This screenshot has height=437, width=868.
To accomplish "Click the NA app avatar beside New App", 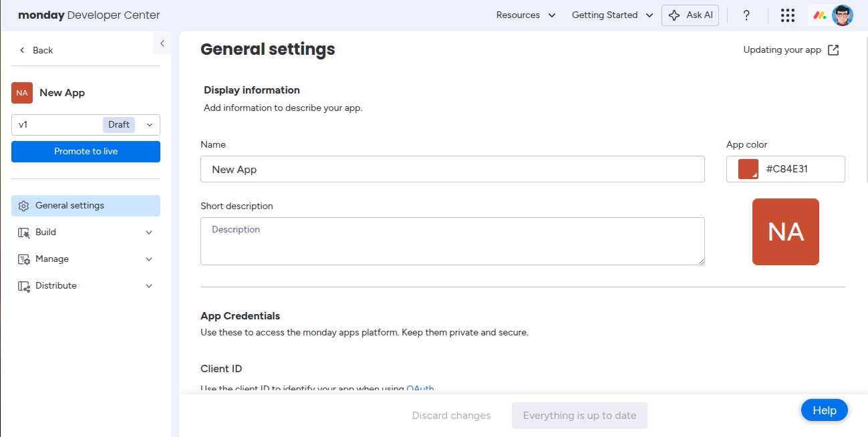I will pos(22,93).
